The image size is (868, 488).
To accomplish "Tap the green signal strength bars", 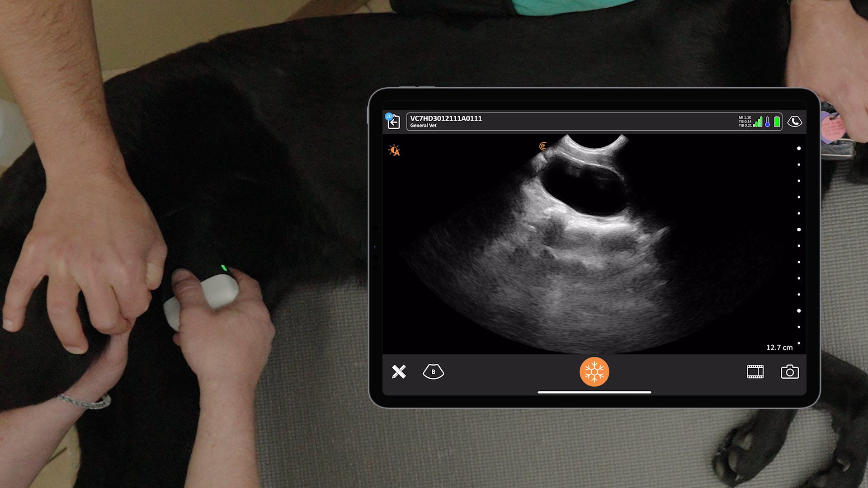I will pyautogui.click(x=758, y=122).
